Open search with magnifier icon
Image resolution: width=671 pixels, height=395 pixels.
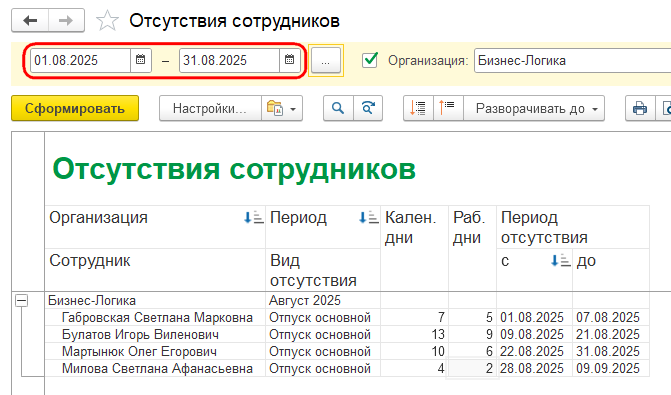point(338,108)
